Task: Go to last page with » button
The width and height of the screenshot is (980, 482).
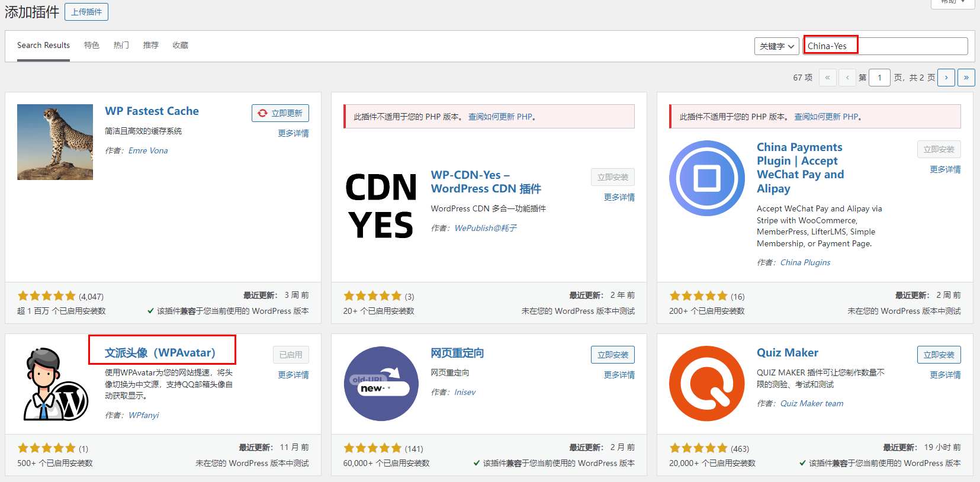Action: [966, 78]
